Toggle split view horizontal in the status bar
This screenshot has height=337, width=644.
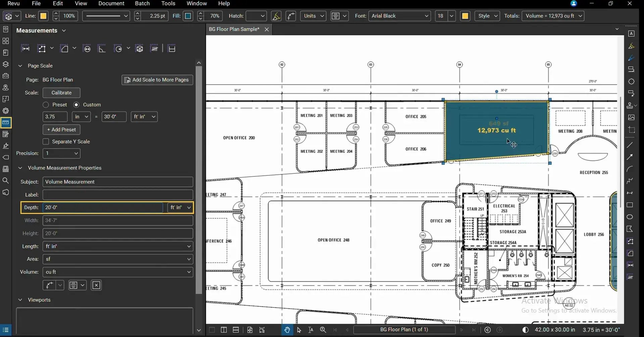(236, 330)
